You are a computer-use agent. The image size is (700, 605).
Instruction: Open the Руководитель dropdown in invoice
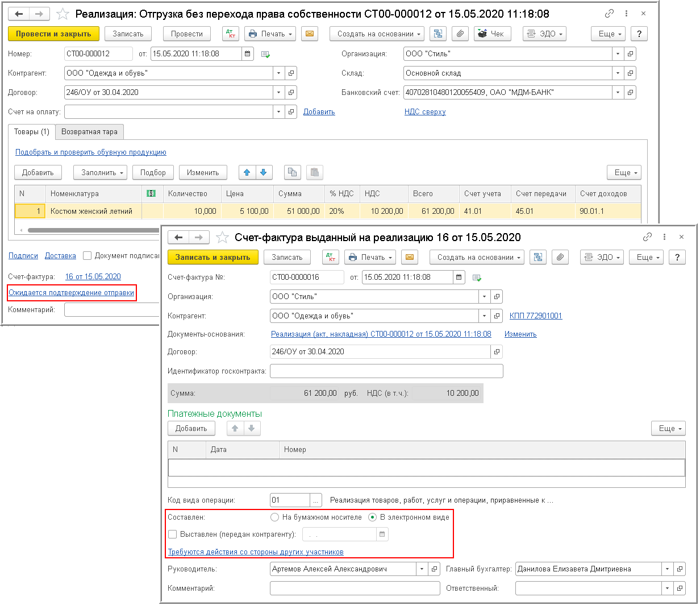coord(422,569)
